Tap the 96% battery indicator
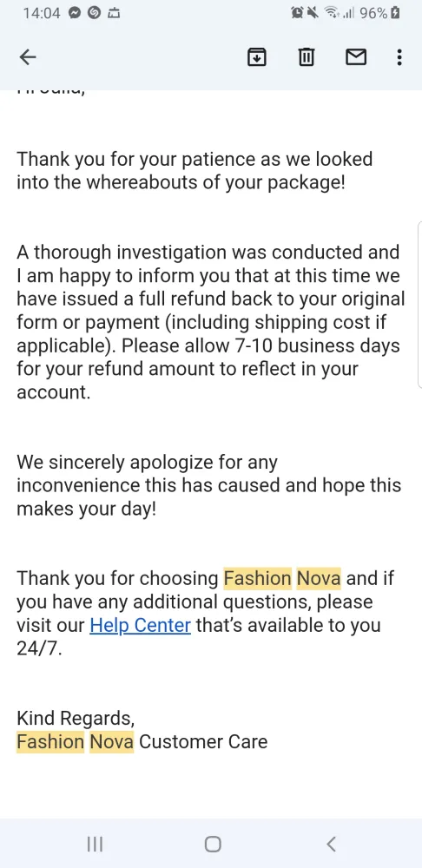This screenshot has height=868, width=422. [380, 13]
